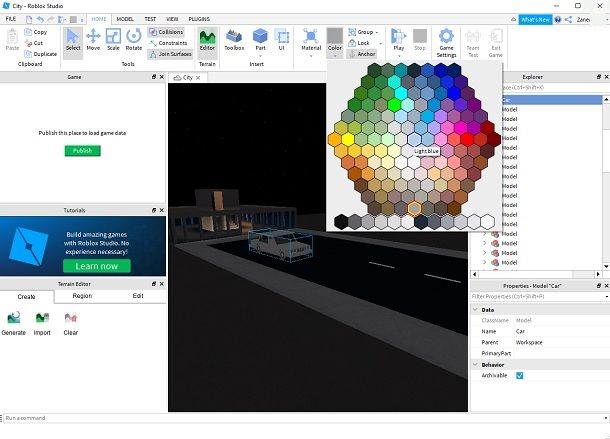Screen dimensions: 610x439
Task: Click the Import terrain icon
Action: point(42,318)
